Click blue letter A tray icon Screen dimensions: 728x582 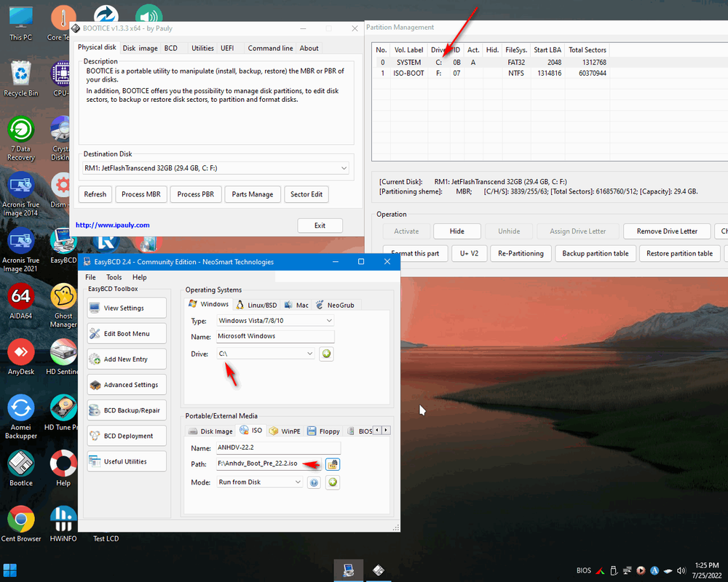click(x=654, y=571)
